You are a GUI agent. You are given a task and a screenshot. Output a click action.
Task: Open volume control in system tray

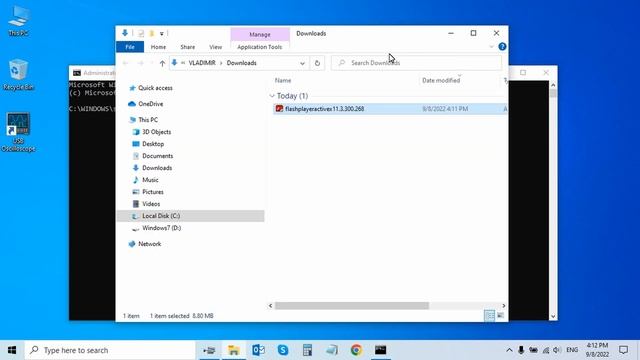pyautogui.click(x=557, y=350)
